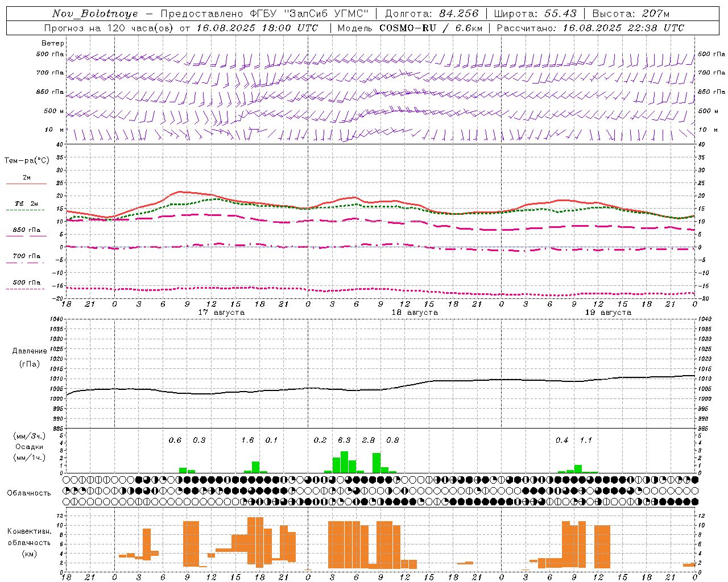728x582 pixels.
Task: Click the calculated time 16.08.2025 22:38 UTC
Action: pos(623,28)
